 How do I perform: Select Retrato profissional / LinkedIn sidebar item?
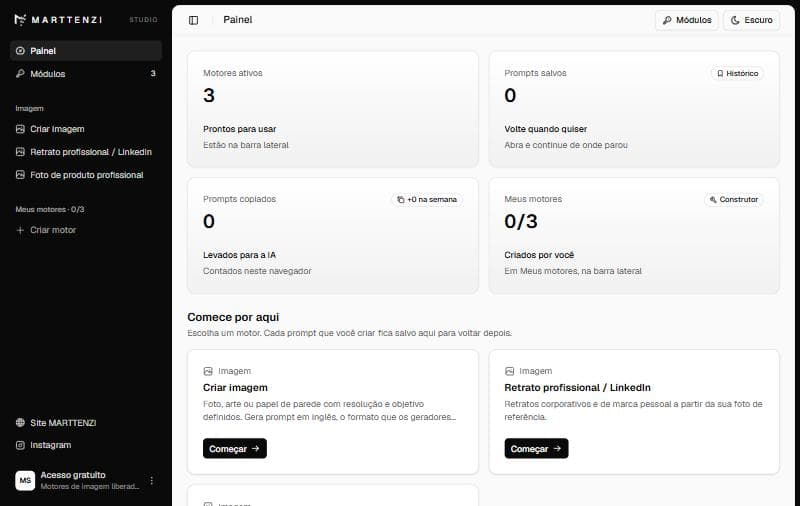pyautogui.click(x=86, y=152)
